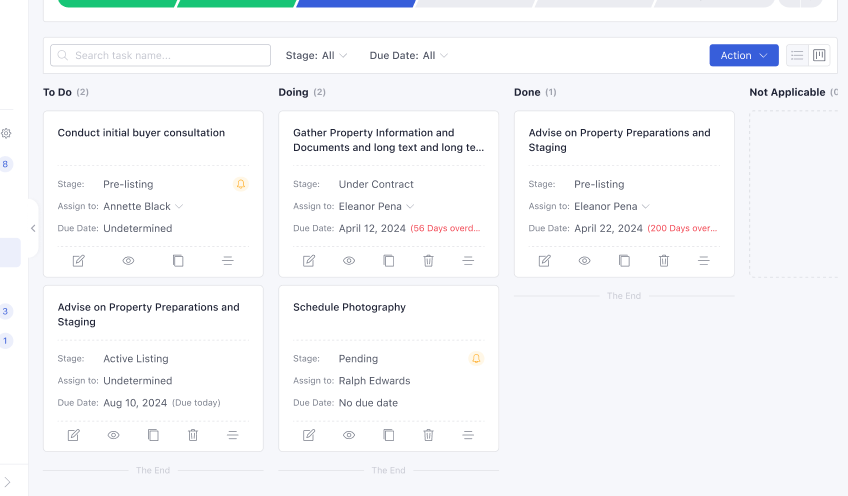Click the blue progress stage segment

point(357,3)
